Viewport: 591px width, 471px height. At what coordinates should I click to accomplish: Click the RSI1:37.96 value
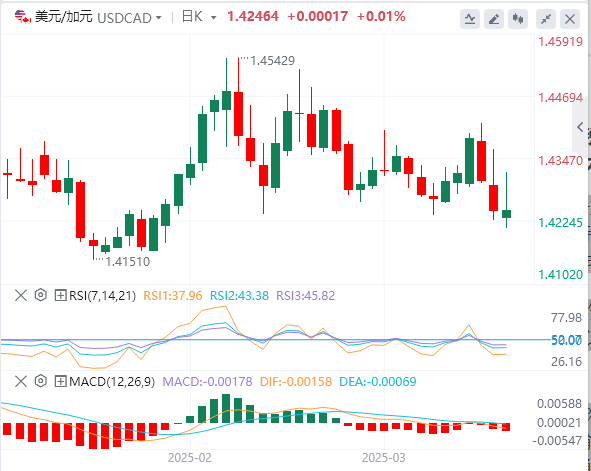pos(173,296)
